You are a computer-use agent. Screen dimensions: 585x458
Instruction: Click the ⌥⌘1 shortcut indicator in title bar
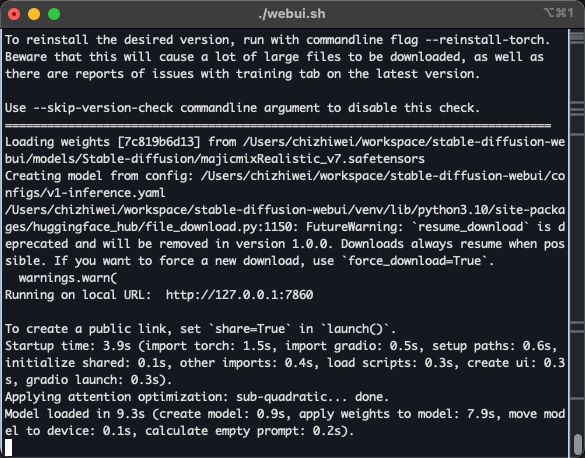click(x=558, y=13)
